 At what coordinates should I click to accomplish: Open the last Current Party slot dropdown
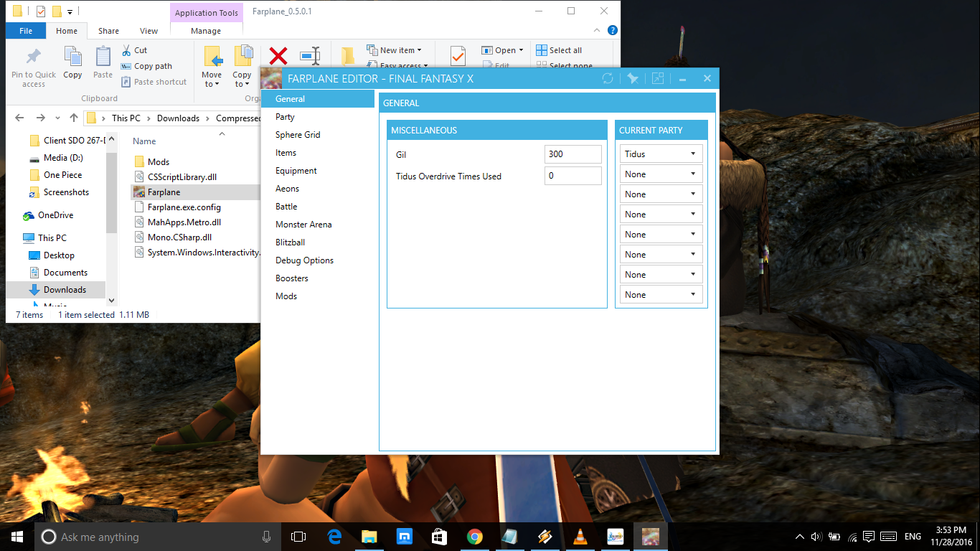click(x=661, y=295)
